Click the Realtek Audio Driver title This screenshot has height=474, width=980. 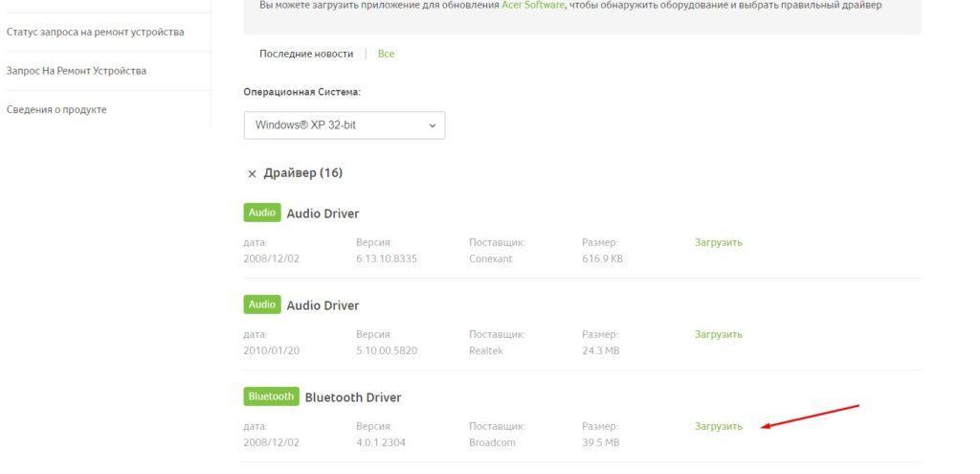tap(323, 305)
